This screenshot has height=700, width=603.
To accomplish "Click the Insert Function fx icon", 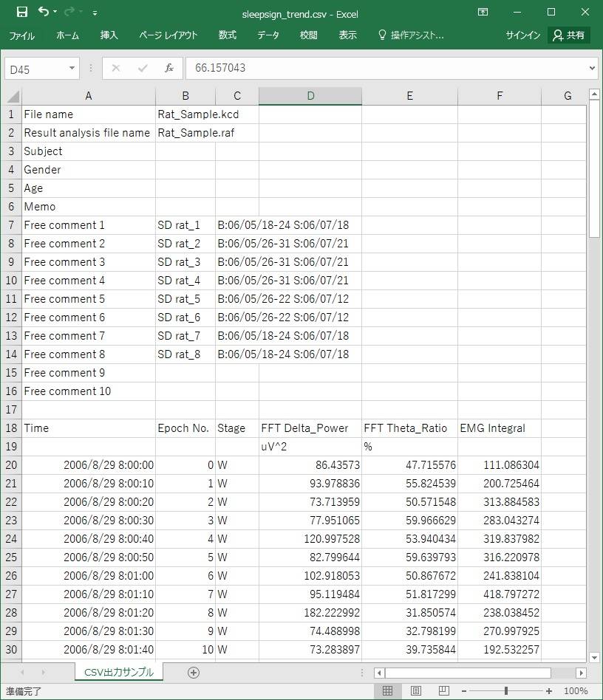I will [x=169, y=68].
